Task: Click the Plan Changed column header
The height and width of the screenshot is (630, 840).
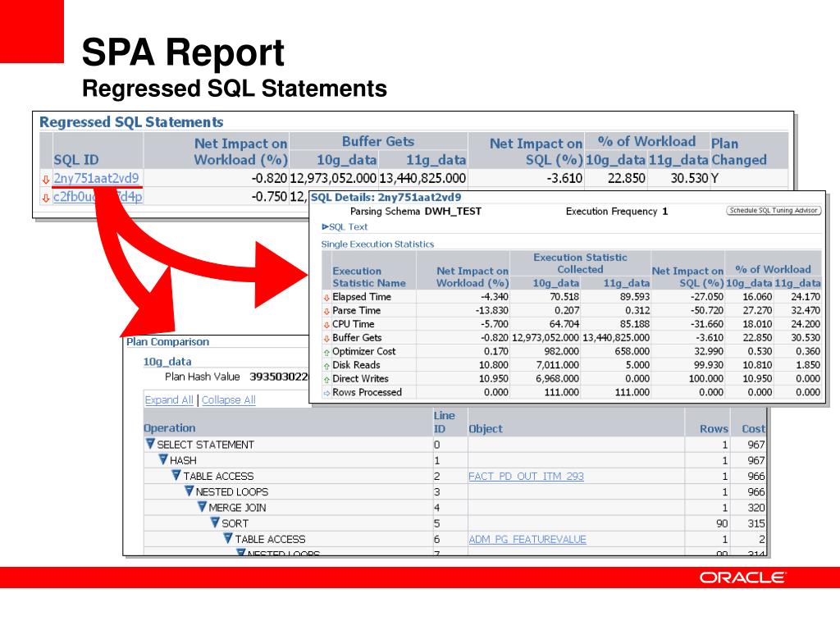Action: click(739, 152)
